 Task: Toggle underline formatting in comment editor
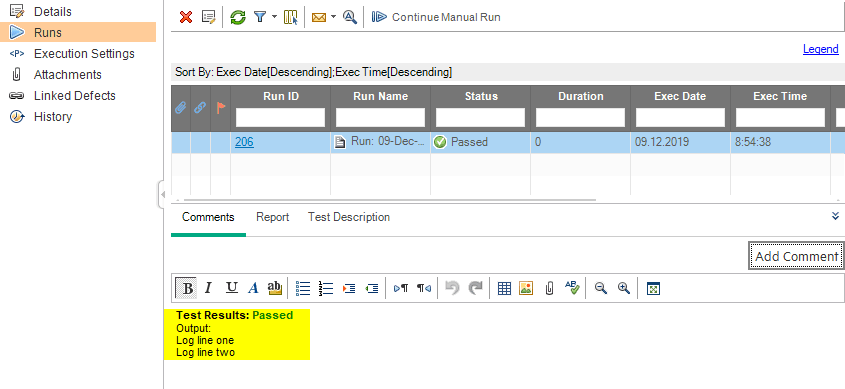231,288
